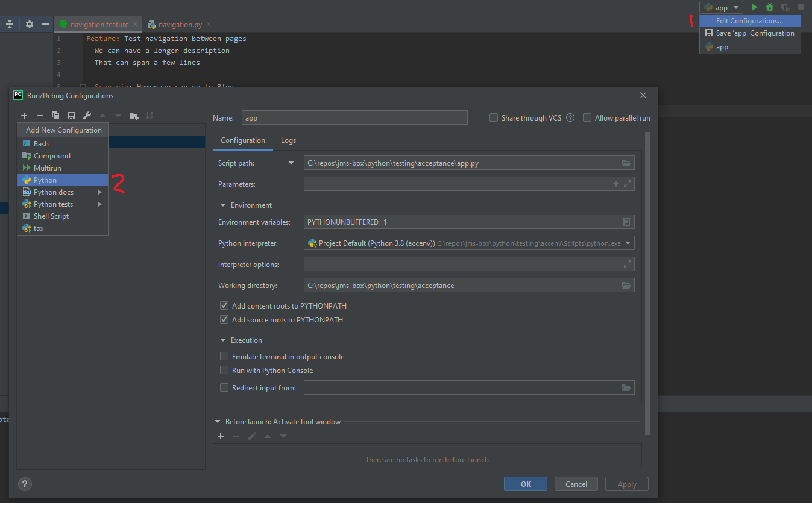Image resolution: width=812 pixels, height=520 pixels.
Task: Enable Redirect input from checkbox
Action: (x=224, y=387)
